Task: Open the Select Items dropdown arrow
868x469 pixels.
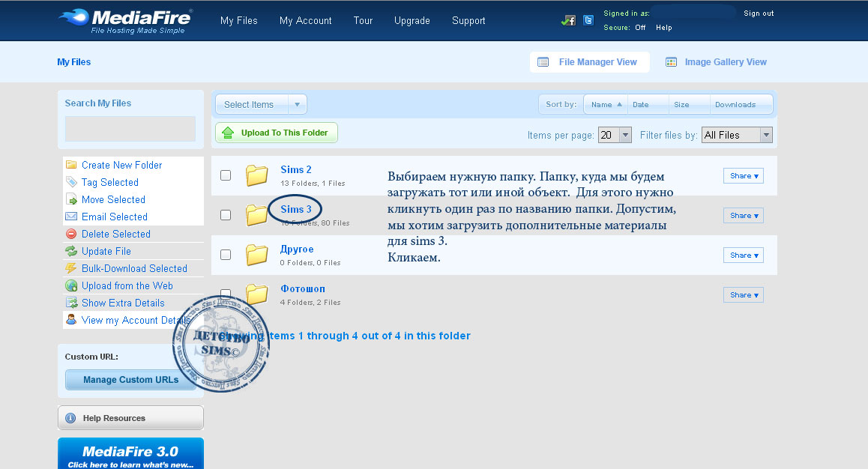Action: 298,105
